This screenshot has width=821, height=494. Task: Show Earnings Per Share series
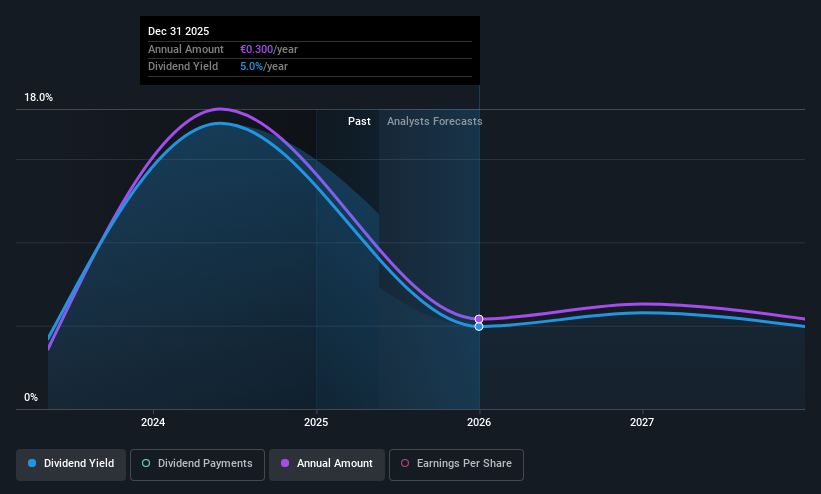[456, 465]
